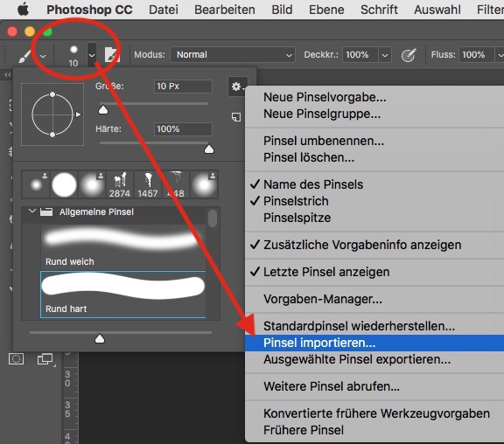Select the Rund weich brush
The width and height of the screenshot is (504, 444).
coord(123,246)
